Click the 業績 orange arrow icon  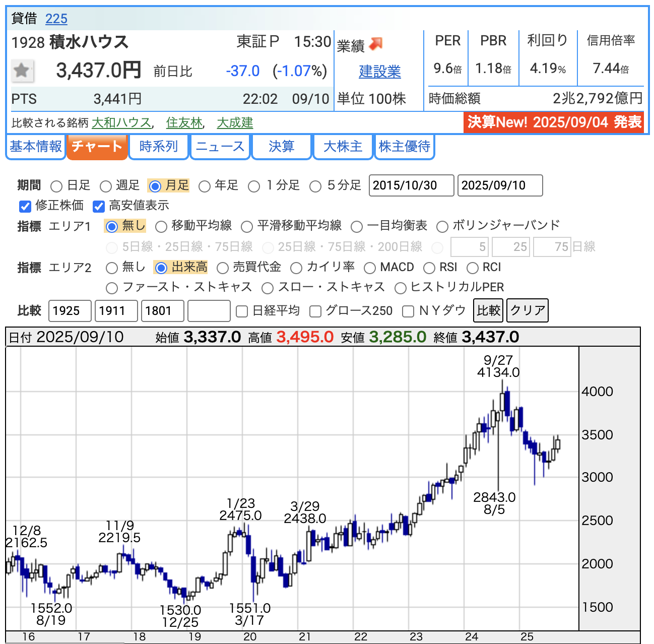tap(376, 44)
